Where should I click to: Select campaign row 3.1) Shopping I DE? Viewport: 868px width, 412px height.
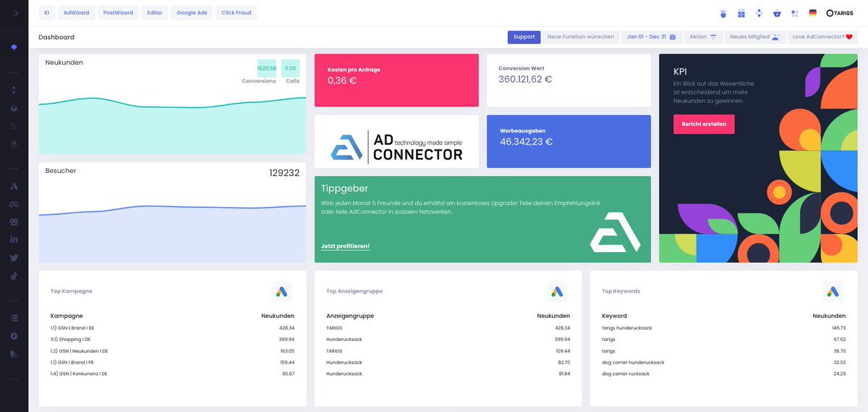coord(172,339)
